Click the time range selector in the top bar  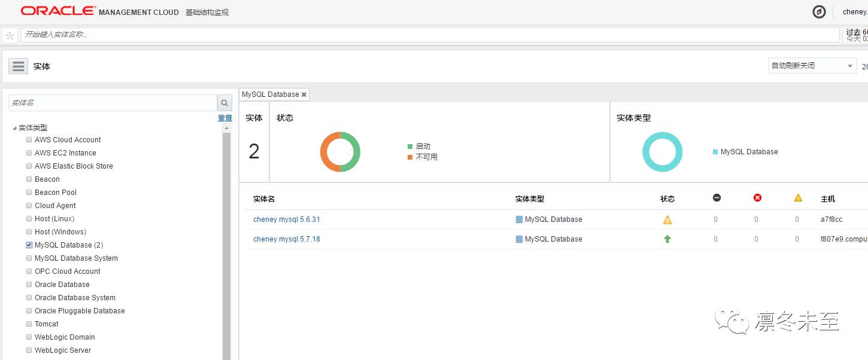point(855,35)
